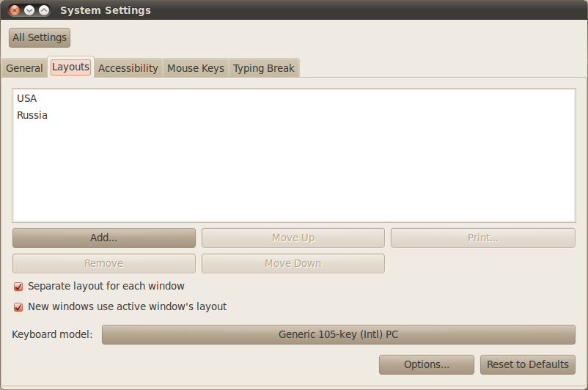588x390 pixels.
Task: Uncheck New windows use active window's layout
Action: 18,307
